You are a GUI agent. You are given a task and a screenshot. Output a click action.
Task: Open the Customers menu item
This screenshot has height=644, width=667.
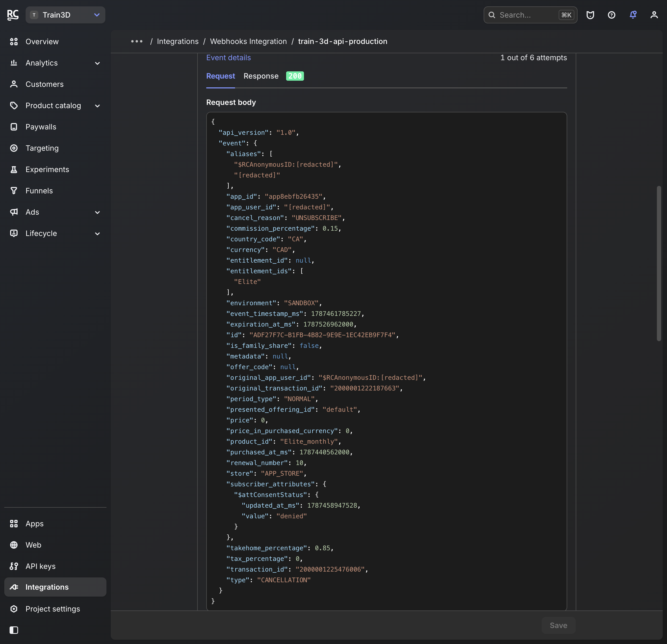click(x=55, y=84)
